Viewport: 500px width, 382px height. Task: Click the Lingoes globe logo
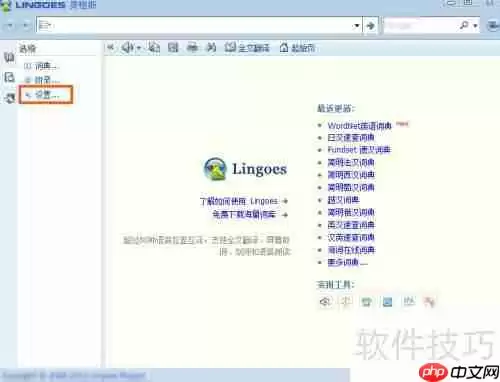click(x=215, y=169)
